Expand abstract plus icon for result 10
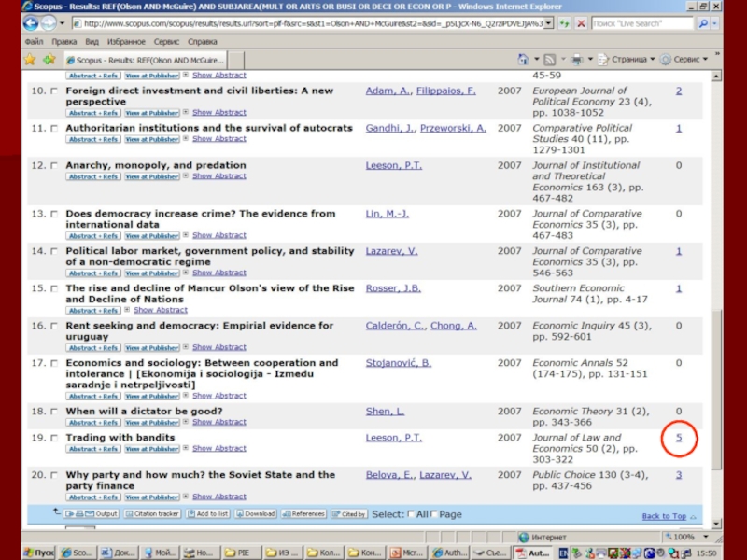The image size is (747, 560). [186, 112]
